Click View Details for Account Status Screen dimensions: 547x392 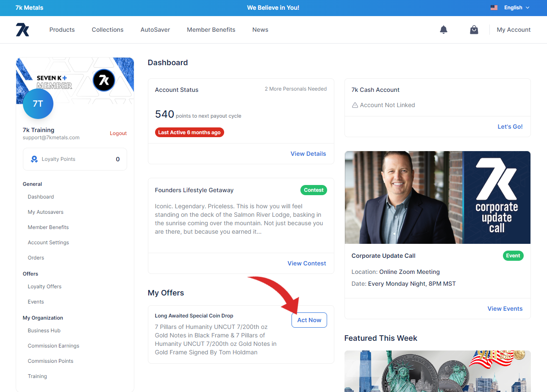tap(308, 154)
